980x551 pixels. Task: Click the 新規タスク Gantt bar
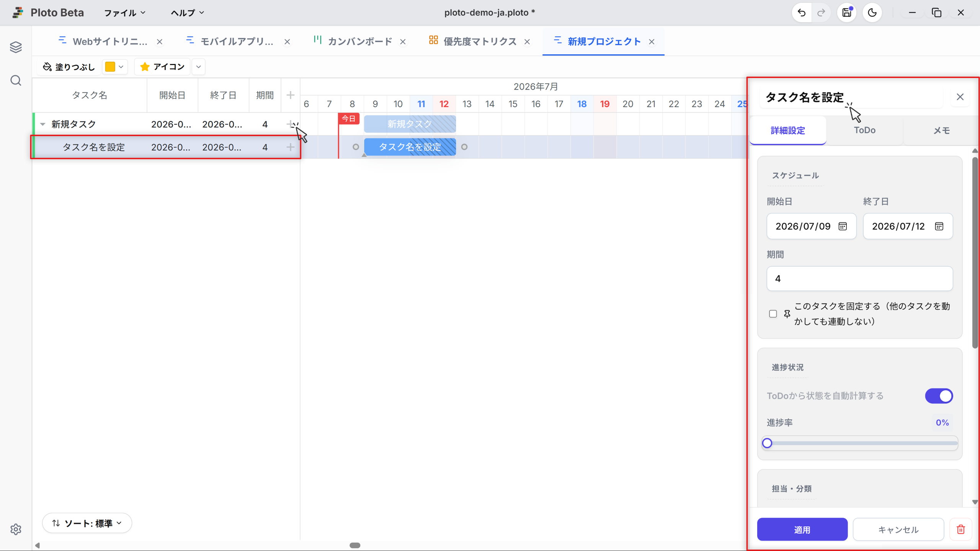(x=410, y=124)
